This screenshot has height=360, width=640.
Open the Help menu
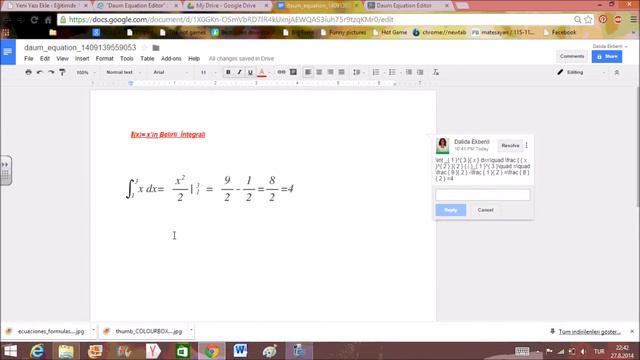pos(194,59)
